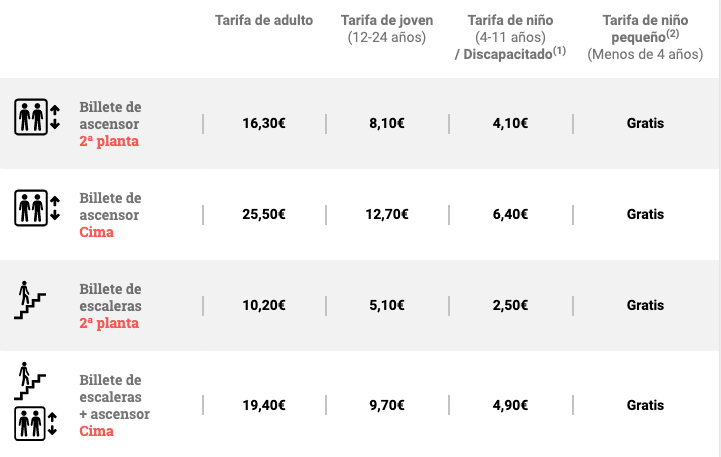721x457 pixels.
Task: Click the red '2ª planta' stairs ticket label
Action: coord(109,323)
